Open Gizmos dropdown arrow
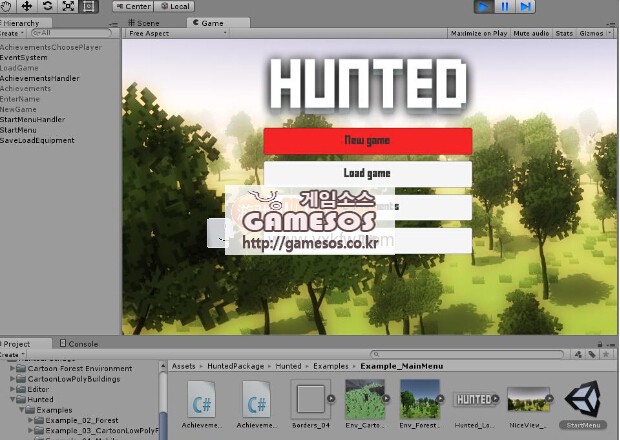620x440 pixels. (609, 33)
